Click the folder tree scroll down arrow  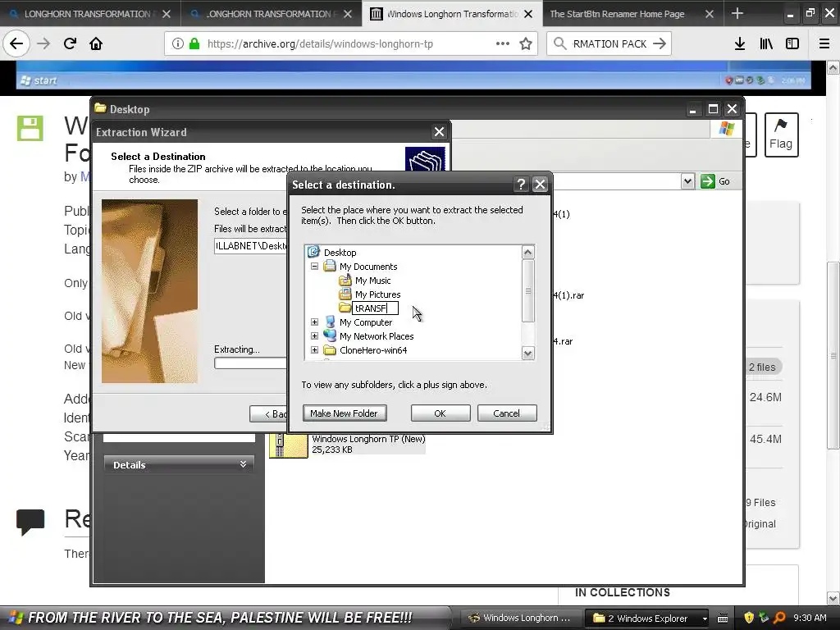coord(527,353)
